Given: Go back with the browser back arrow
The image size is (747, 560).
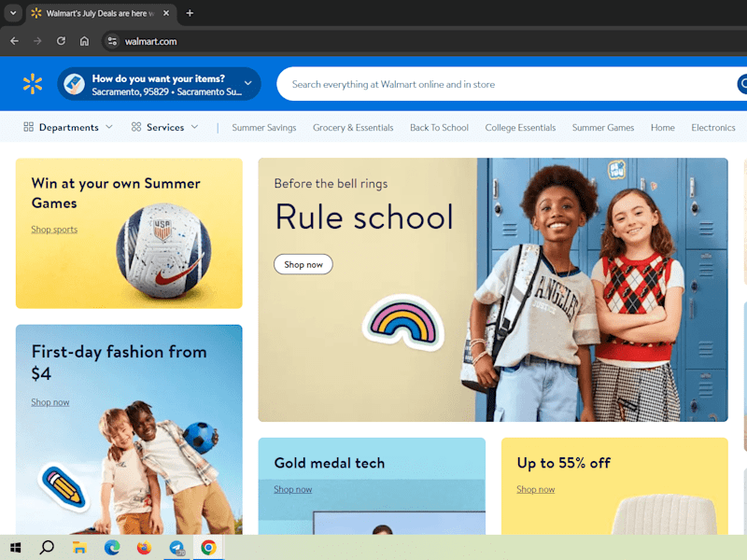Looking at the screenshot, I should (14, 41).
